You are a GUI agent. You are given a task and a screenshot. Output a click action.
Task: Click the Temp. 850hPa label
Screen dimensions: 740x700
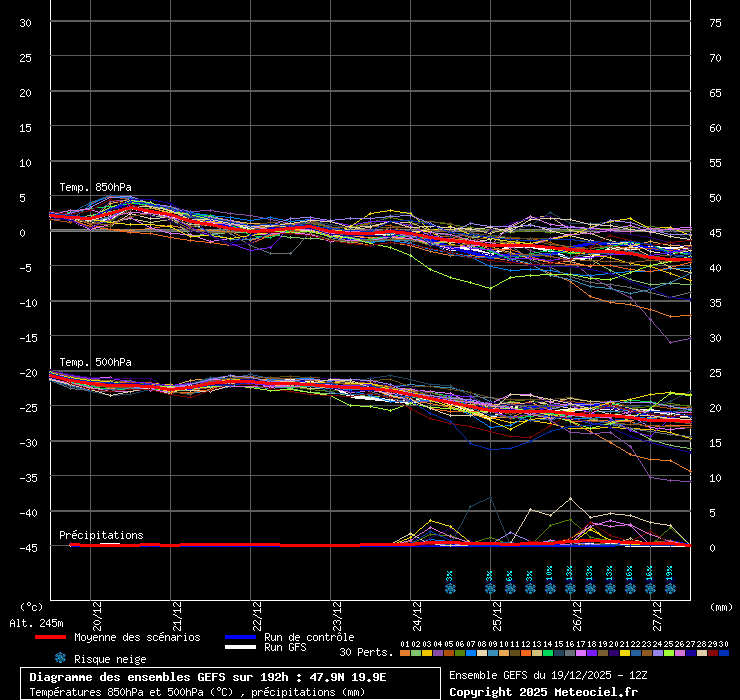tap(95, 187)
